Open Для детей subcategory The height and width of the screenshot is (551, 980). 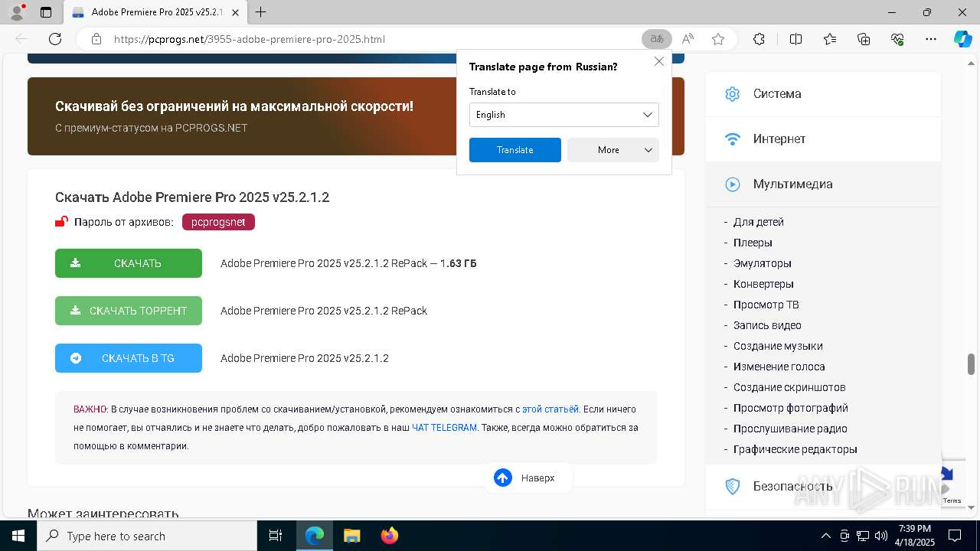coord(759,222)
